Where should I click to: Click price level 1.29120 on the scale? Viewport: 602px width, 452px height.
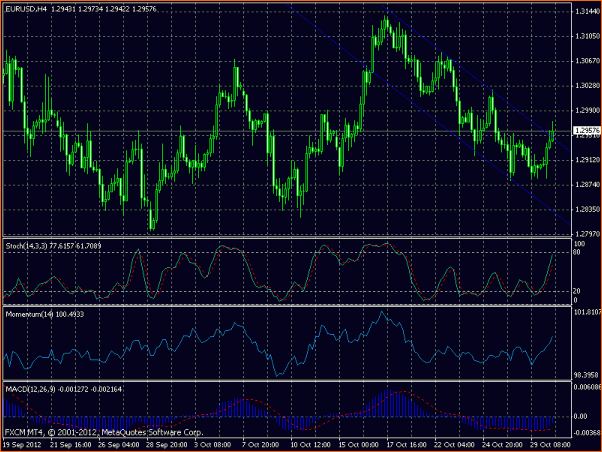pos(587,160)
